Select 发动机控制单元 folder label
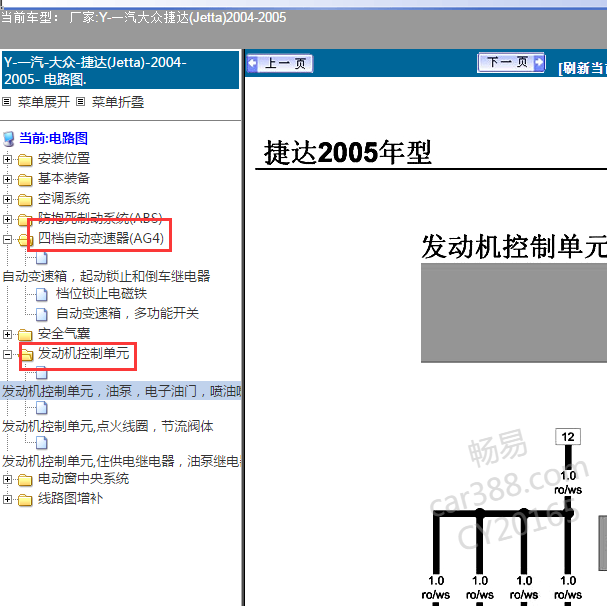607x606 pixels. pyautogui.click(x=83, y=353)
